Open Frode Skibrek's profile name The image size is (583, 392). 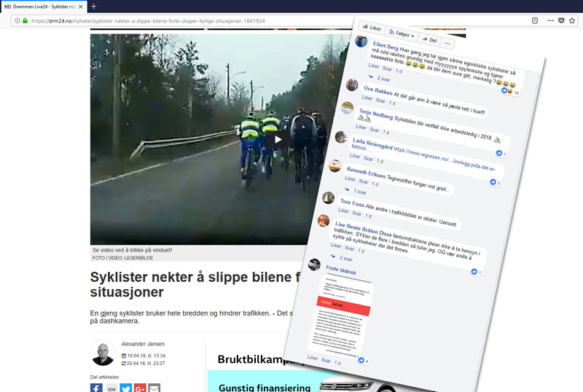[341, 270]
